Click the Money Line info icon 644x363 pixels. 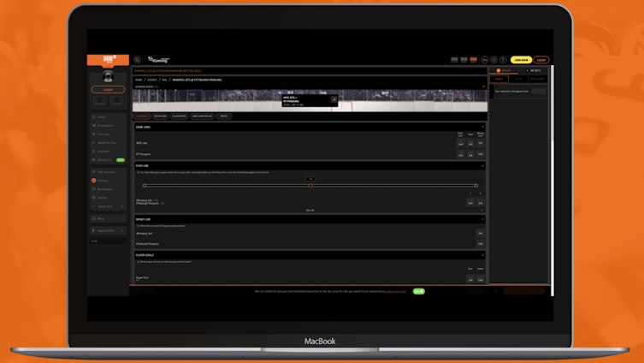pos(138,226)
